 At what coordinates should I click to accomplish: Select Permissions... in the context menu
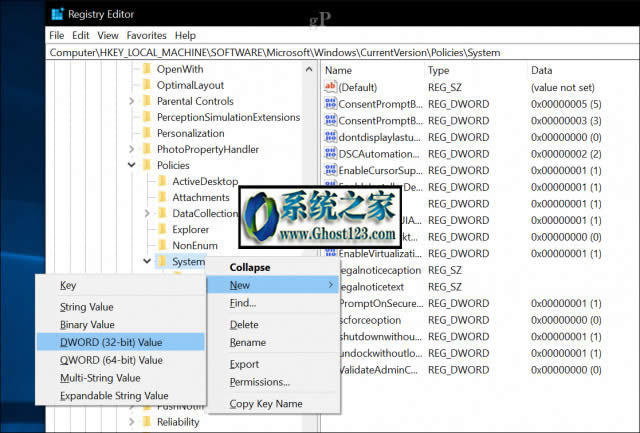pos(259,382)
